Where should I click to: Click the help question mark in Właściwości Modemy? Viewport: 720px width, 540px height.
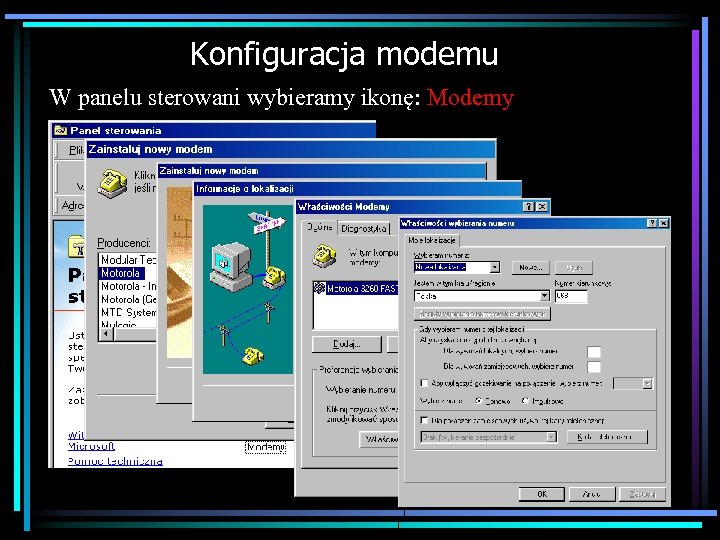click(529, 207)
